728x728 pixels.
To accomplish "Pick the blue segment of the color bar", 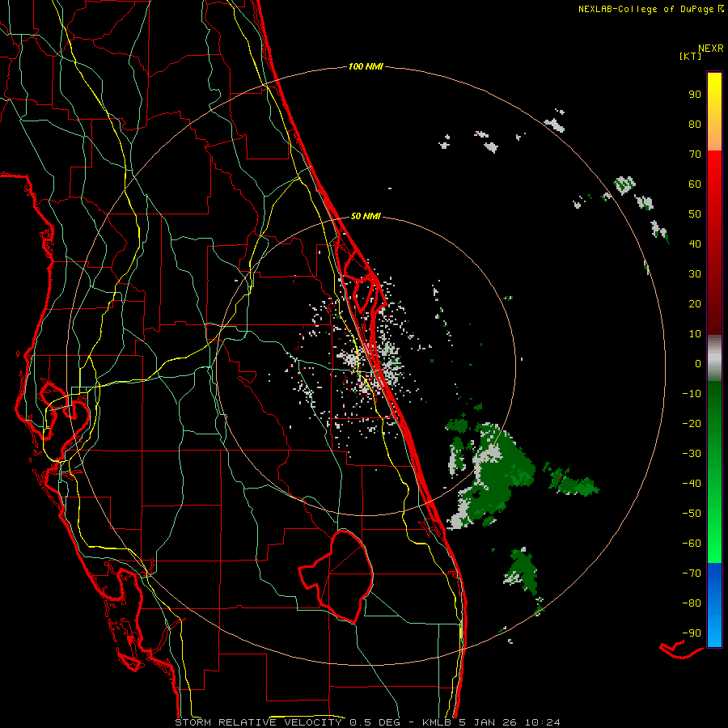I will 714,605.
